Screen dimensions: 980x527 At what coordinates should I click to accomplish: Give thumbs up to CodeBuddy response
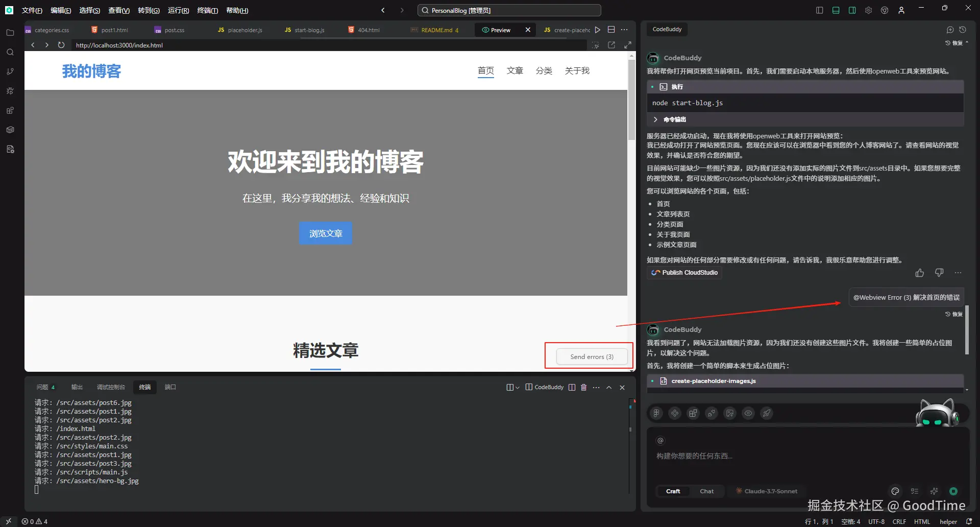pos(919,273)
